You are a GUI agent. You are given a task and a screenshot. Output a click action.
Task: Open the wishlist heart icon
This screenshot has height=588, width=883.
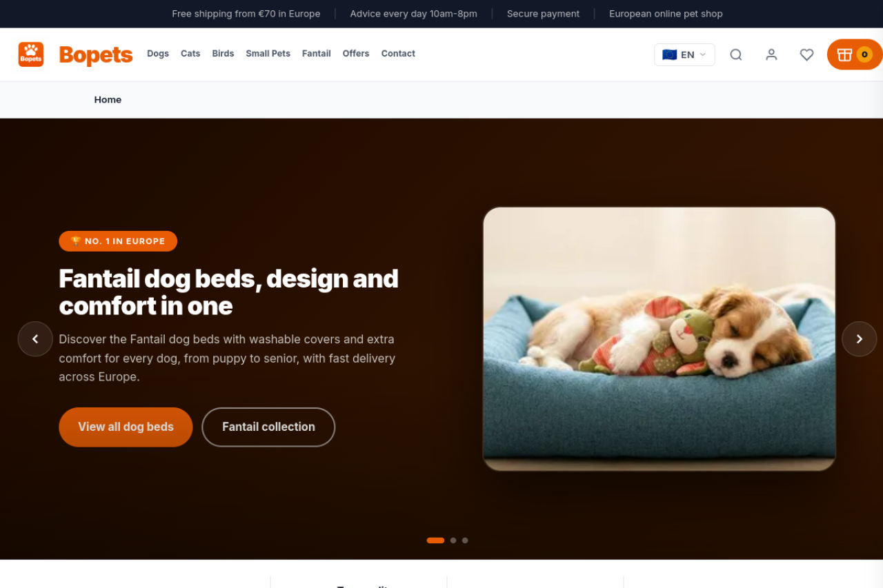tap(806, 54)
